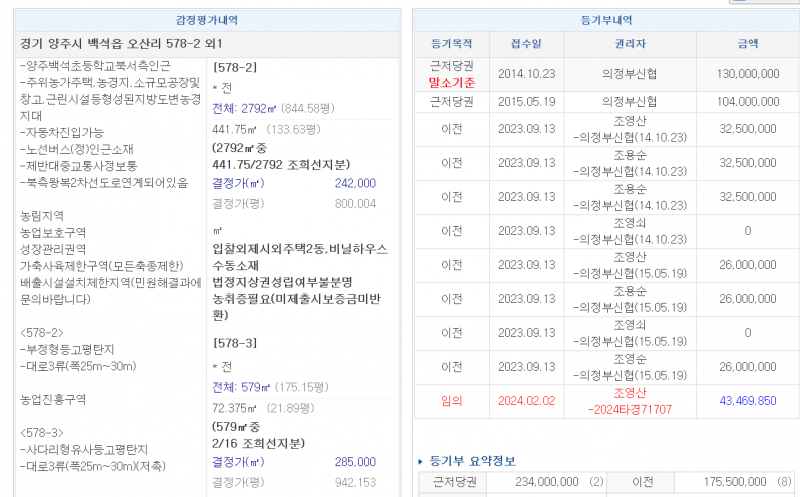Select the 결정가 value 285,000
Screen dimensions: 800x497
click(x=355, y=462)
